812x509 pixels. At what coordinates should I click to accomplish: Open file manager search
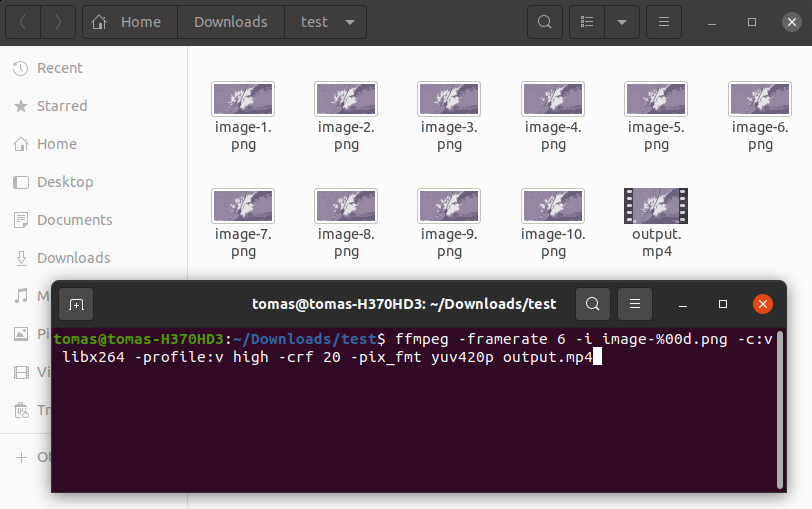pyautogui.click(x=545, y=22)
